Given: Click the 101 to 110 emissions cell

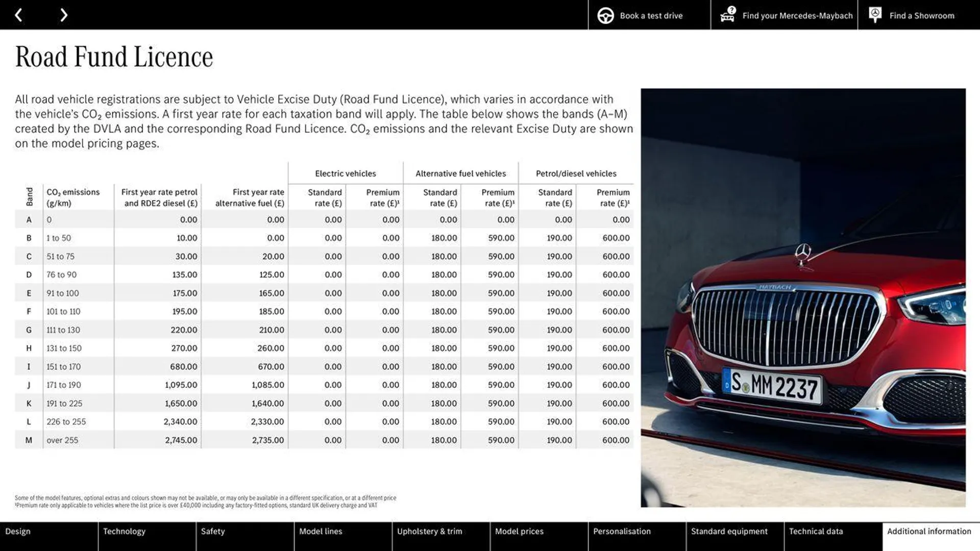Looking at the screenshot, I should 63,312.
